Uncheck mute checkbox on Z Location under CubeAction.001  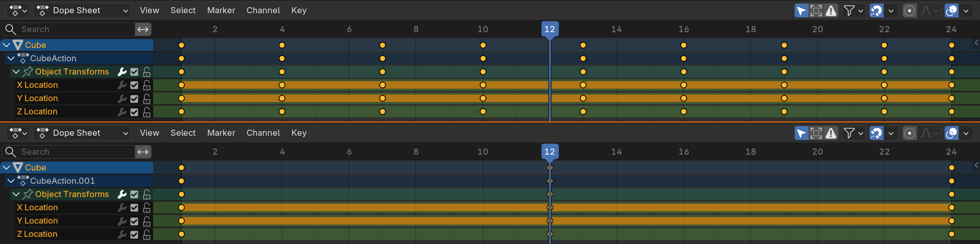point(134,234)
